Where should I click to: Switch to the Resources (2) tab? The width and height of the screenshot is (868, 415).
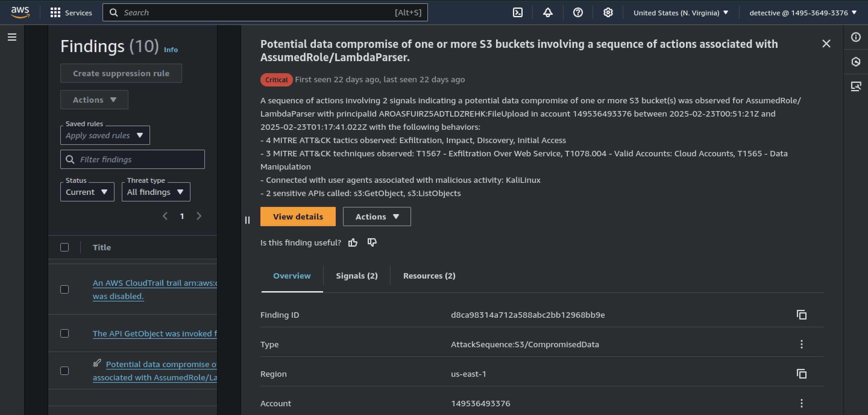click(x=429, y=276)
